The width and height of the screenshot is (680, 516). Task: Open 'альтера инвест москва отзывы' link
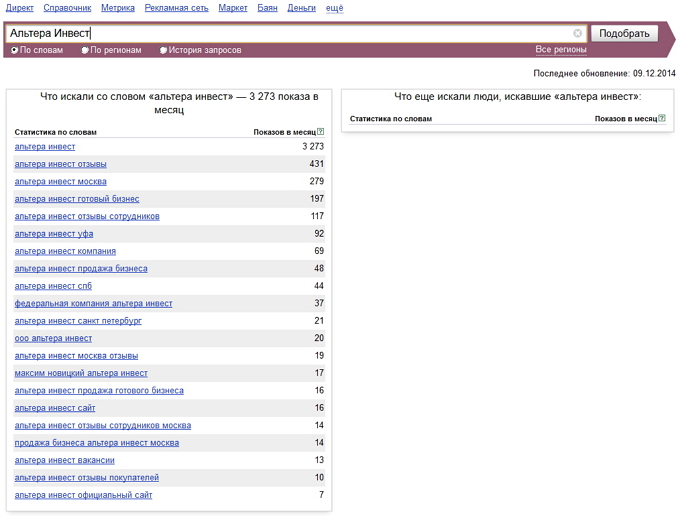tap(76, 356)
